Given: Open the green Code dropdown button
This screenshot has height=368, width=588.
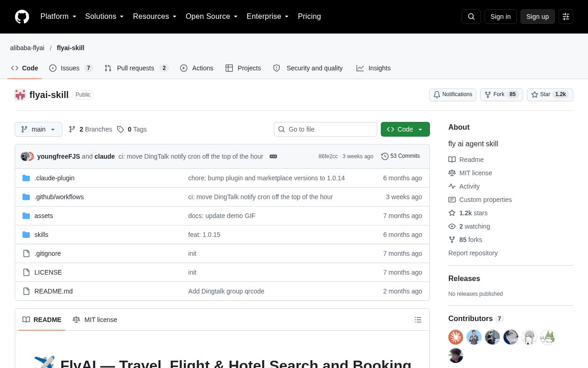Looking at the screenshot, I should click(x=405, y=129).
